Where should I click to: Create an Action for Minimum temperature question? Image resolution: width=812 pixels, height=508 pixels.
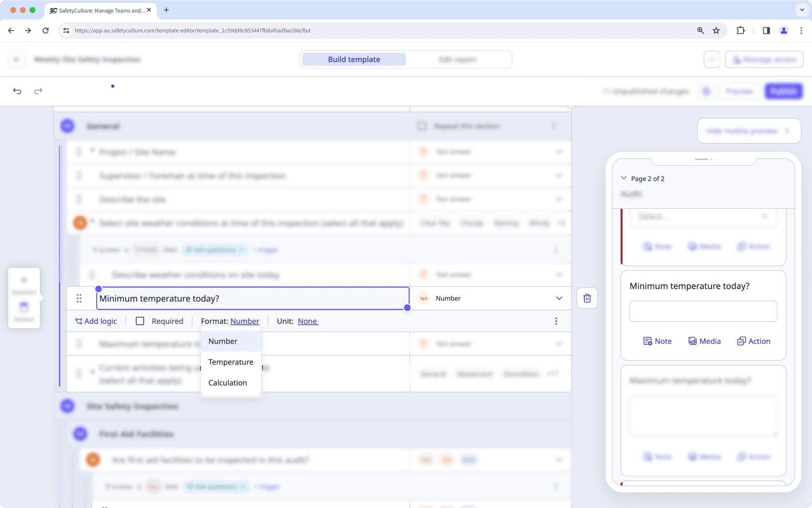pos(753,341)
